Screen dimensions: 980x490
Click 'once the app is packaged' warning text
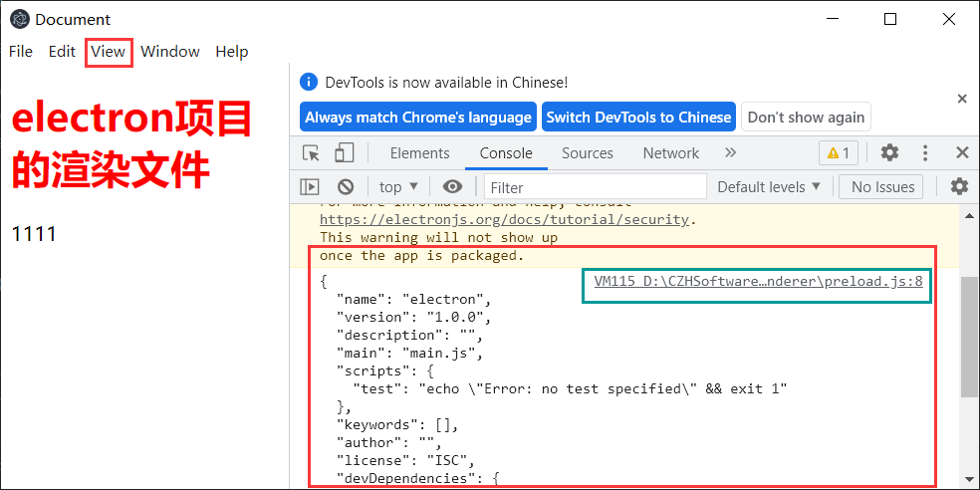422,256
